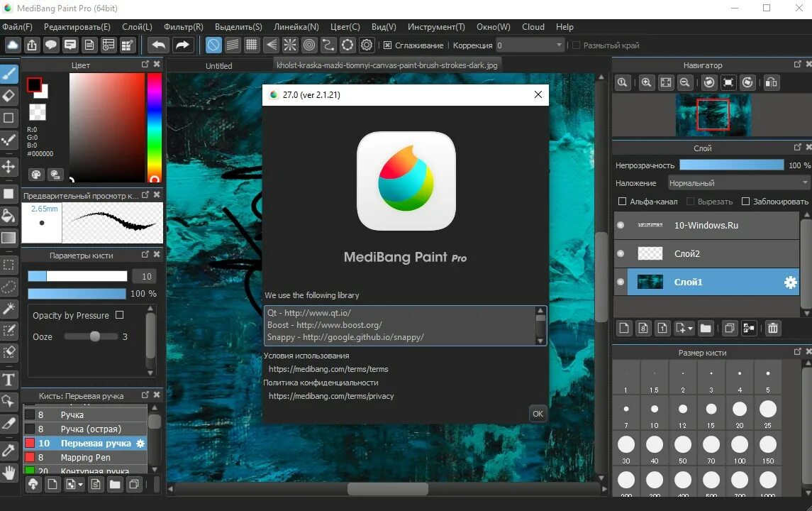Toggle the Вырезать clipping checkbox
Screen dimensions: 812x511
pos(690,201)
